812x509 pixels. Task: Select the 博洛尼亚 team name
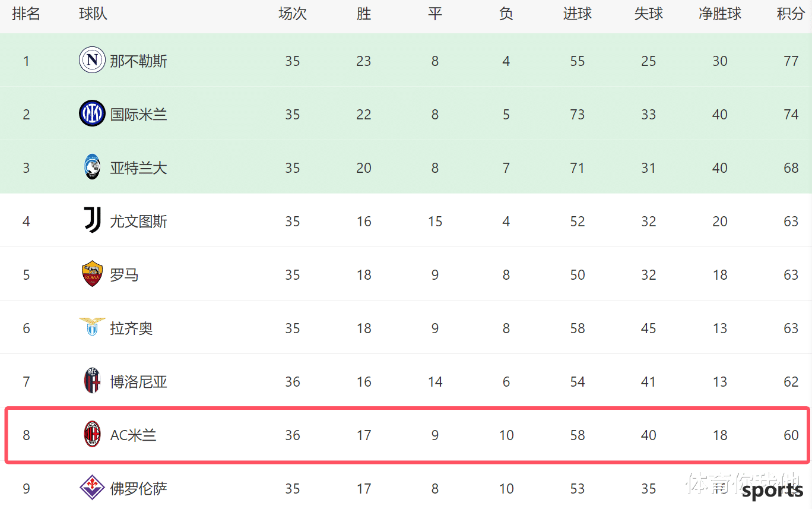pyautogui.click(x=138, y=381)
